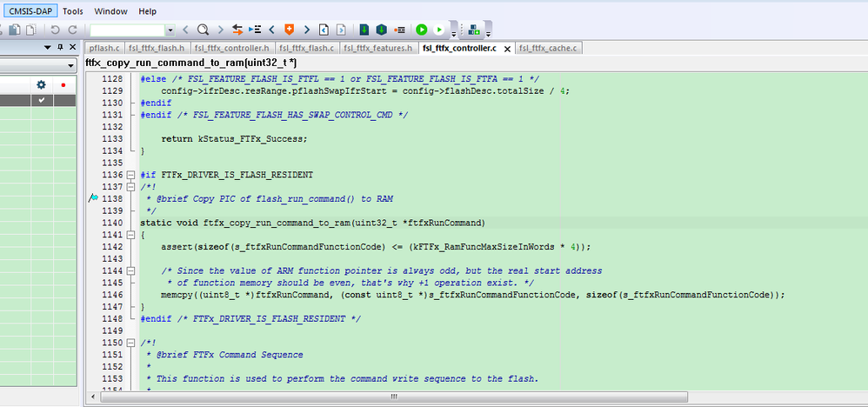Image resolution: width=868 pixels, height=407 pixels.
Task: Open the Tools menu
Action: click(72, 11)
